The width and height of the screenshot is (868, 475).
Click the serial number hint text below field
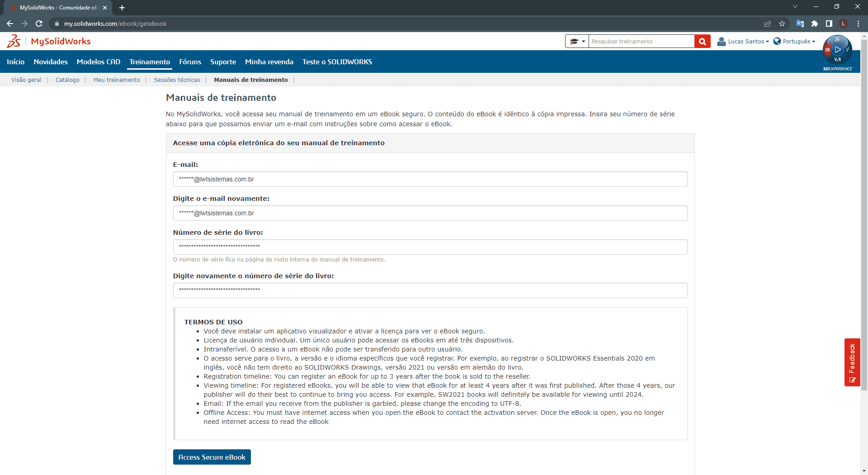coord(279,260)
